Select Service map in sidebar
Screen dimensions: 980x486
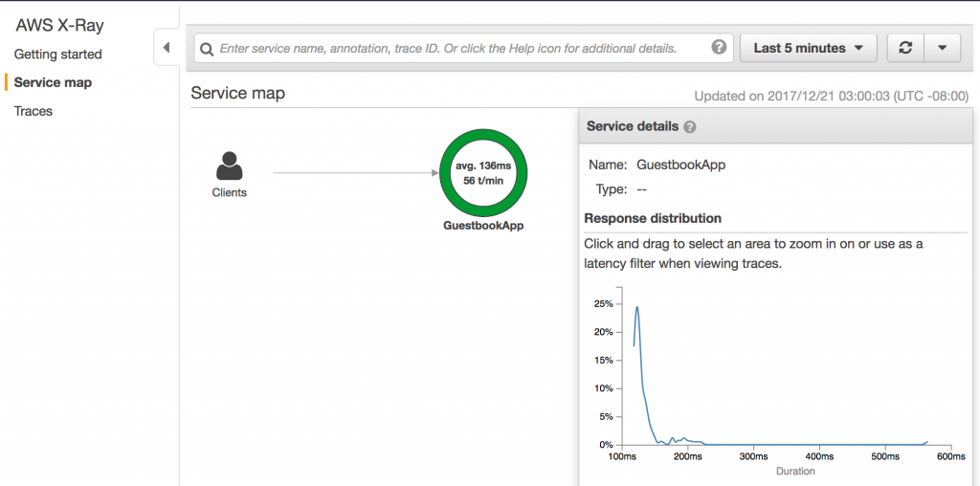53,82
